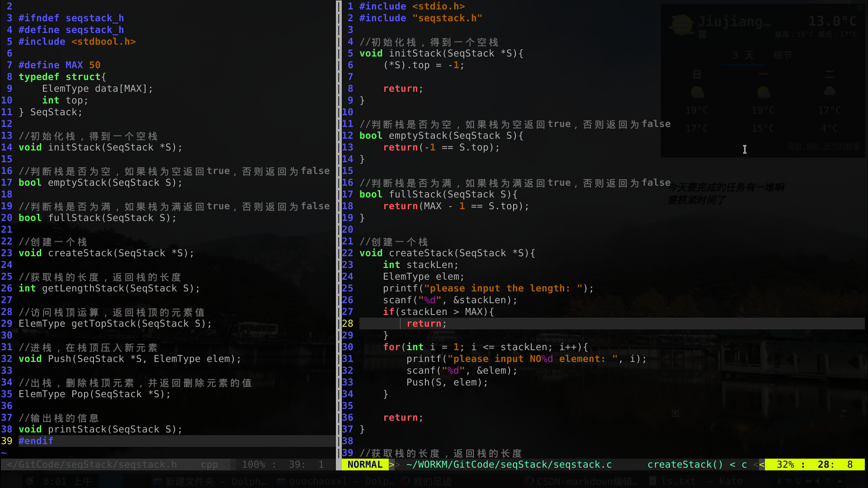This screenshot has width=868, height=488.
Task: Place cursor on '#define MAX 50' line
Action: pos(60,65)
